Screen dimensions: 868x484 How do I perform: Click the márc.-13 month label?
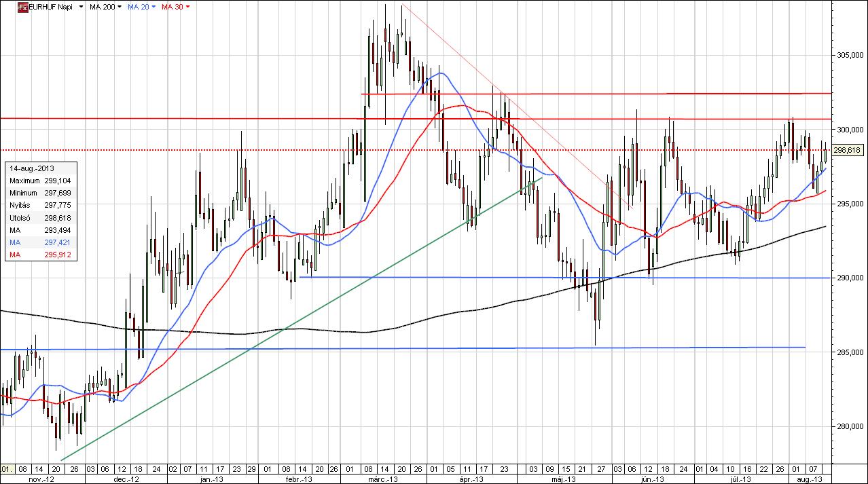click(383, 479)
